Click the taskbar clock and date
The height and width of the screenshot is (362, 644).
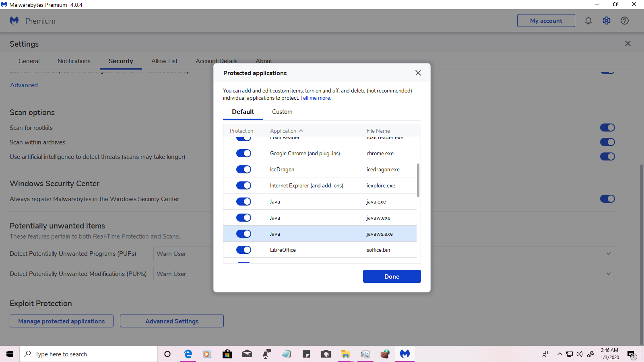(x=610, y=354)
